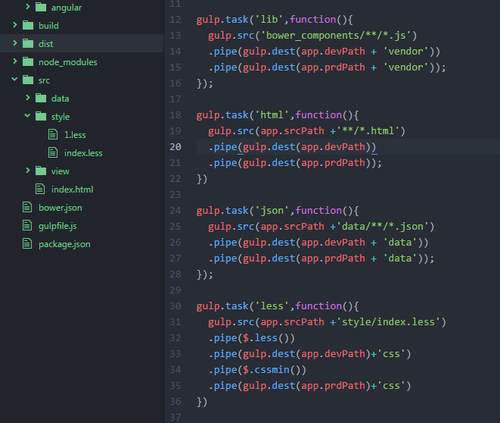Image resolution: width=500 pixels, height=423 pixels.
Task: Expand the build folder chevron
Action: pos(15,25)
